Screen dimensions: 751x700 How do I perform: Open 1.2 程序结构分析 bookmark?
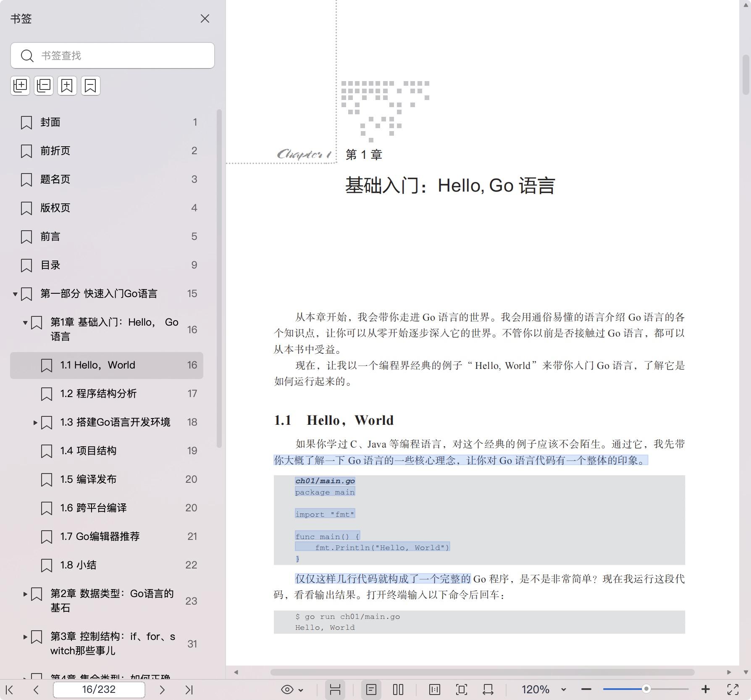[107, 394]
